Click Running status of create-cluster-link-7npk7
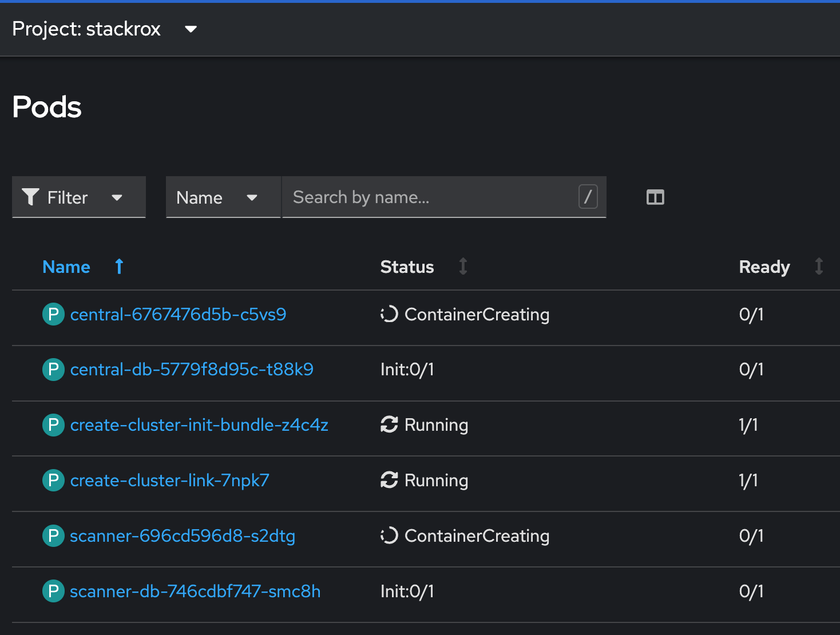840x635 pixels. [436, 481]
